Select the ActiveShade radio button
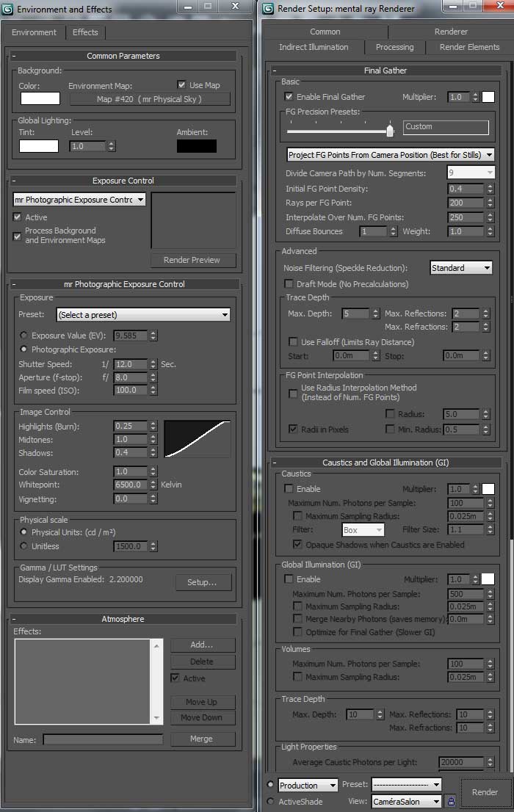514x812 pixels. click(x=270, y=801)
